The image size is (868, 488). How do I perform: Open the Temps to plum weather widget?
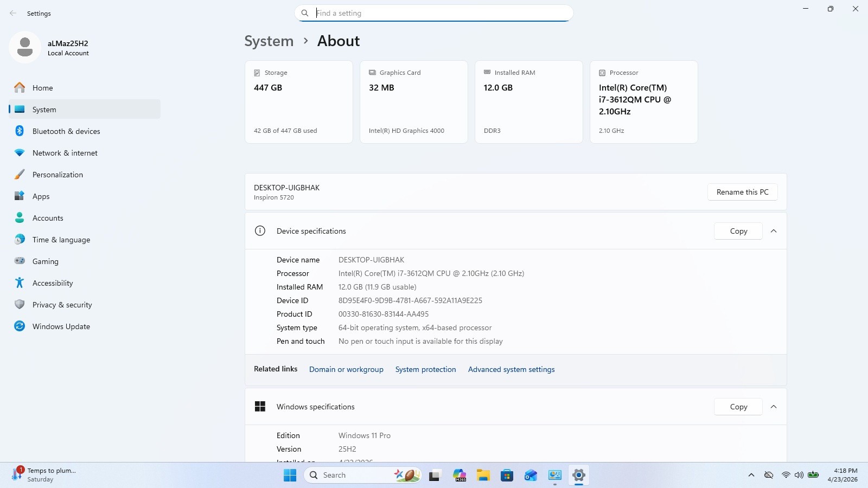click(x=43, y=475)
